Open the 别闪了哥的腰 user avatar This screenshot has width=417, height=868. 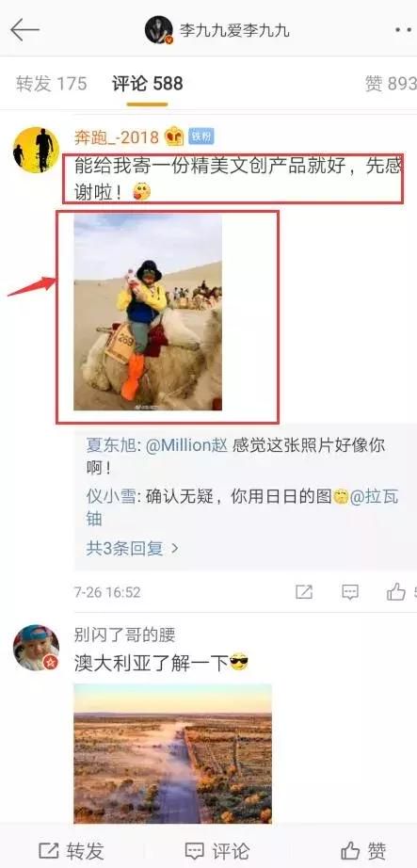click(x=36, y=648)
